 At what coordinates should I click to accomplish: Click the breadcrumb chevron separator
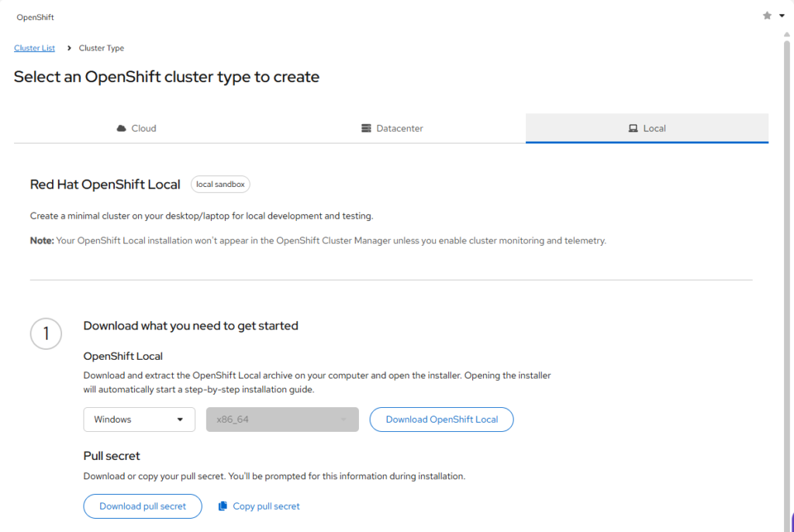pos(69,48)
